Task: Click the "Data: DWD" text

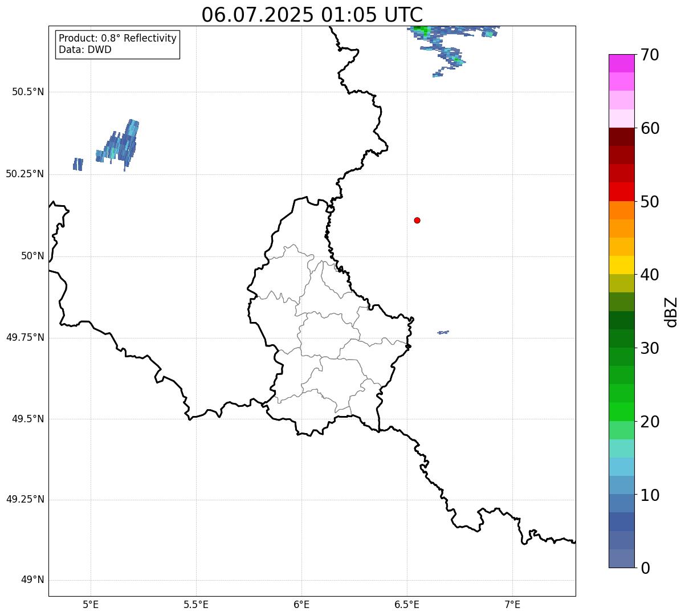Action: click(85, 50)
